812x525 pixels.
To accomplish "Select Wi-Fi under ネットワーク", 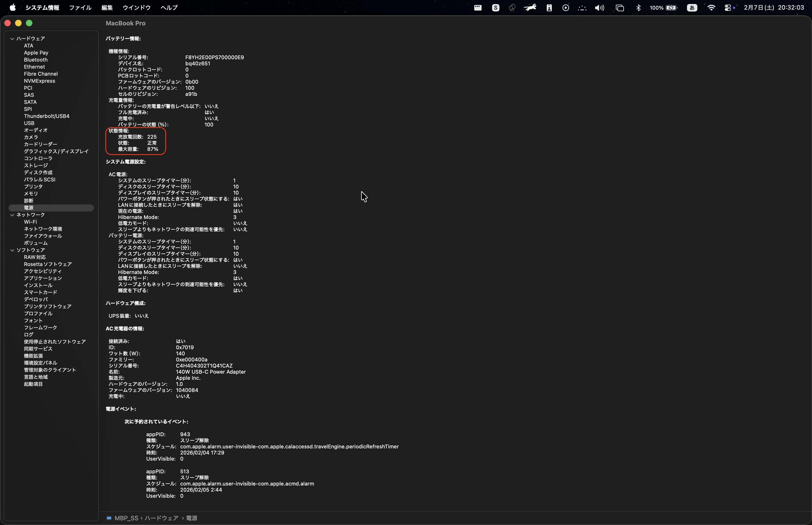I will point(30,222).
